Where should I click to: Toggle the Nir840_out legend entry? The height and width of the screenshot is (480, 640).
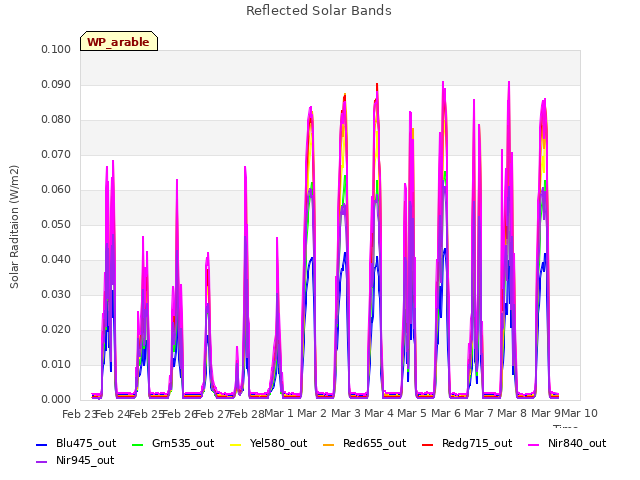pos(567,443)
